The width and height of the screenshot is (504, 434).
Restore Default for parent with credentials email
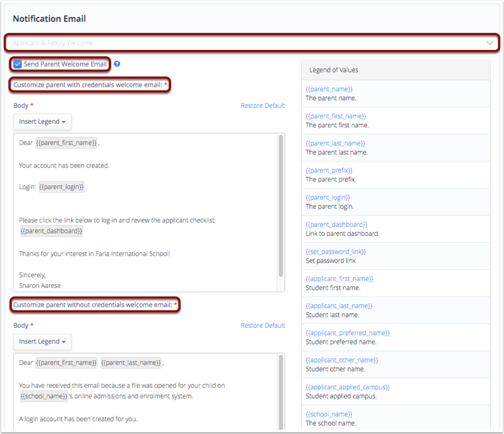pos(262,106)
